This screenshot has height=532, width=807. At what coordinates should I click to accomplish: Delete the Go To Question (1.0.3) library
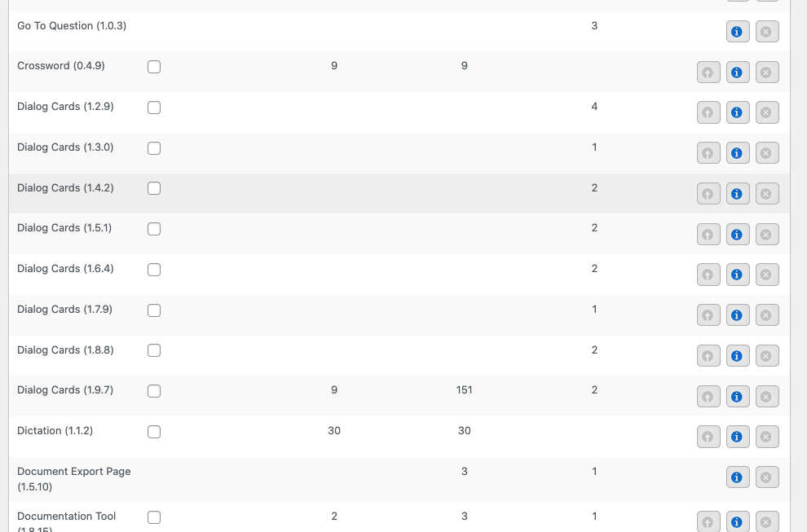[x=767, y=32]
